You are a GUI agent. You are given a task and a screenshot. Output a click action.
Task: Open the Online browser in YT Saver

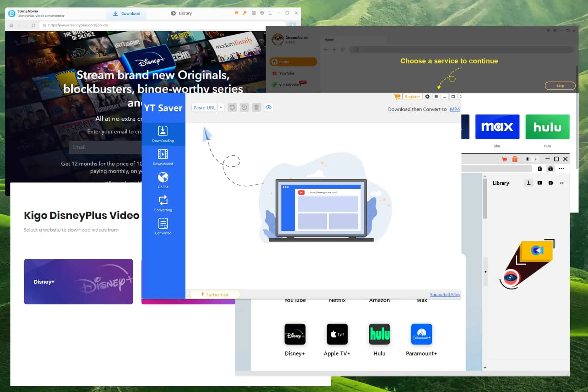point(163,180)
